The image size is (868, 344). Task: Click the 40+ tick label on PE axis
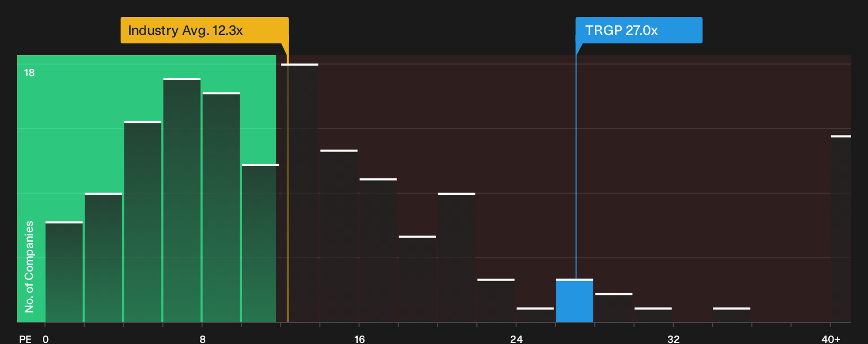tap(830, 339)
